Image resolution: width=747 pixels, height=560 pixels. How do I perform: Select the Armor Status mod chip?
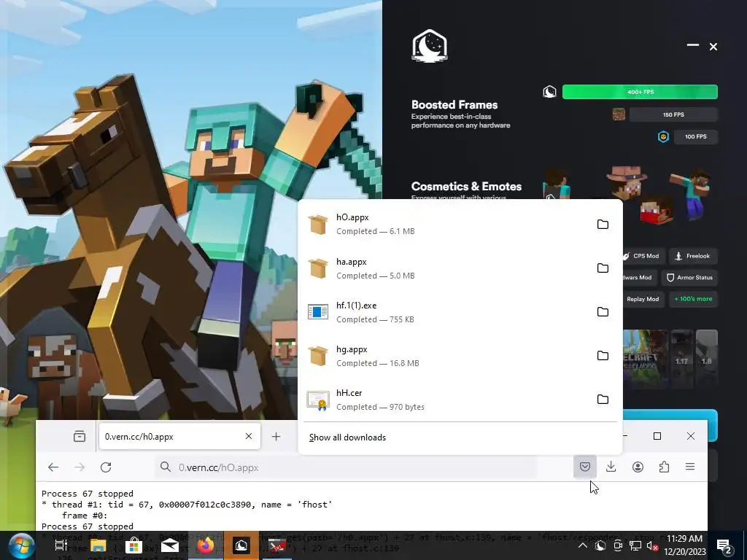[x=689, y=278]
